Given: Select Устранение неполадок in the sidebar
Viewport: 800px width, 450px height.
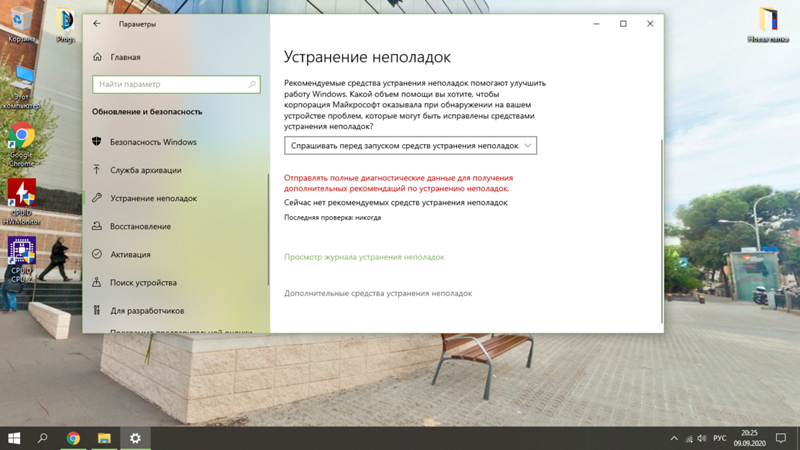Looking at the screenshot, I should click(x=153, y=198).
